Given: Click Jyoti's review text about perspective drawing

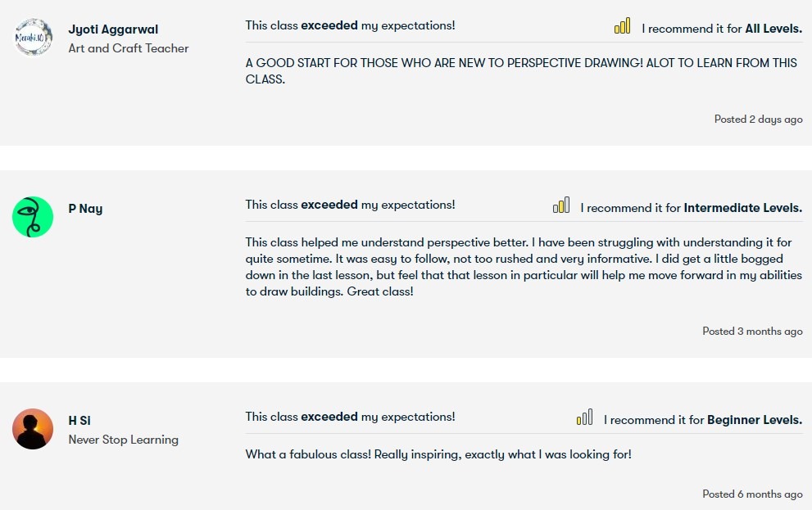Looking at the screenshot, I should (521, 71).
